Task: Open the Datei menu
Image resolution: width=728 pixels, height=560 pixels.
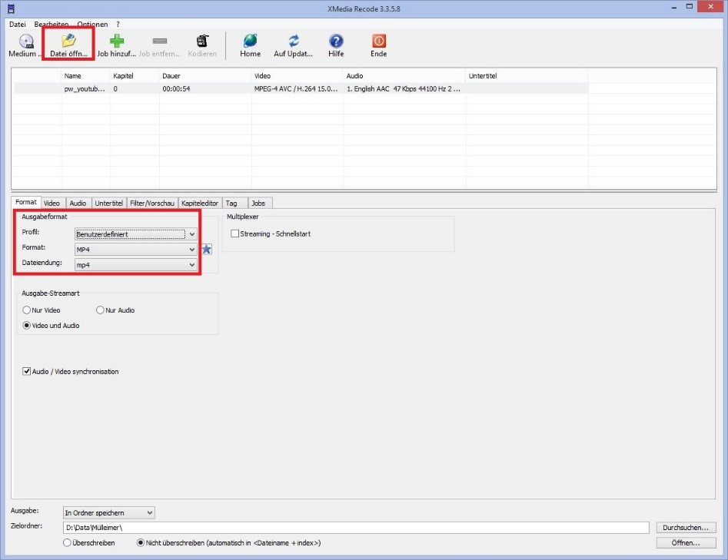Action: (x=17, y=25)
